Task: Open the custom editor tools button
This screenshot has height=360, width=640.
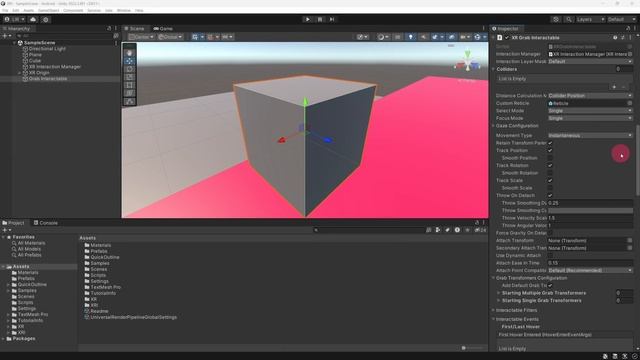Action: tap(129, 101)
